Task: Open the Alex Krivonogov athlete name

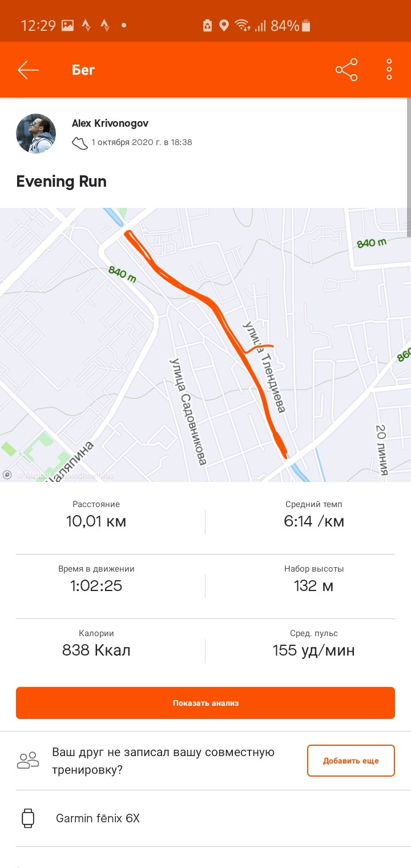Action: (110, 123)
